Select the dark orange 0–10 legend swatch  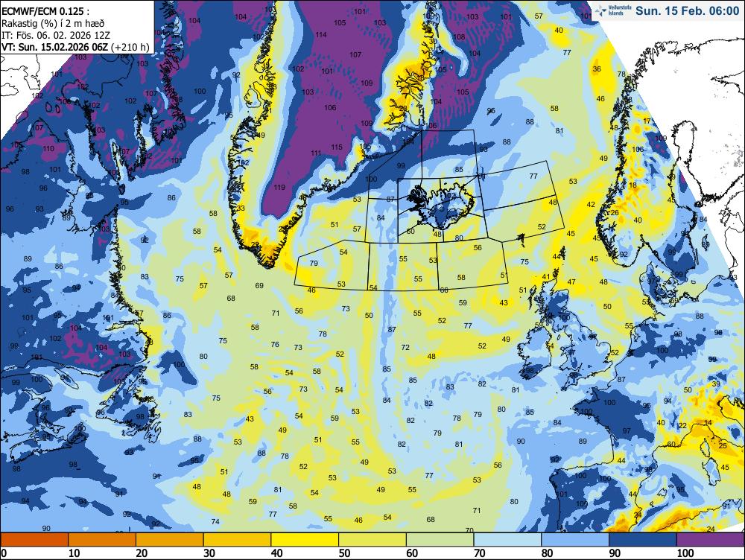(x=35, y=540)
